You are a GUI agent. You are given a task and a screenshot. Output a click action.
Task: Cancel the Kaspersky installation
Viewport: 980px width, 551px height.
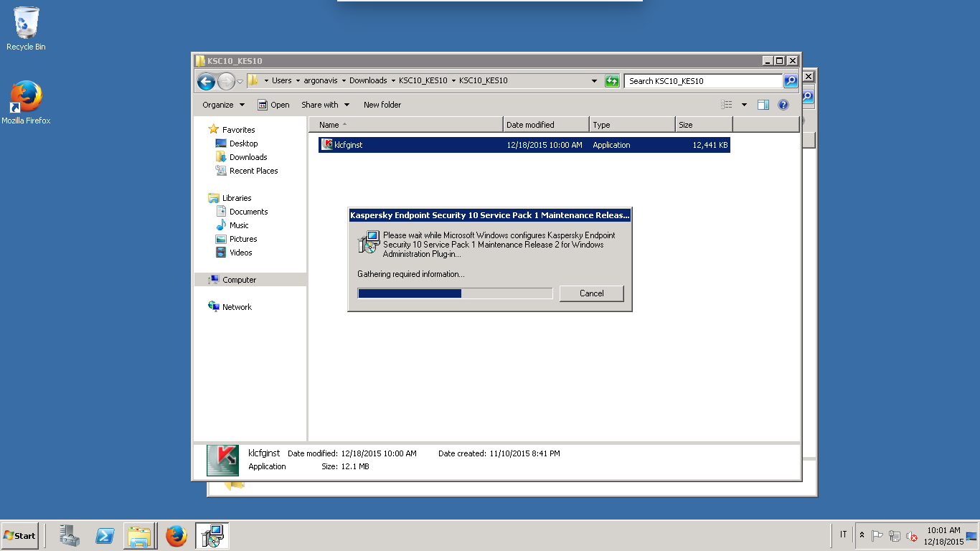pyautogui.click(x=592, y=293)
